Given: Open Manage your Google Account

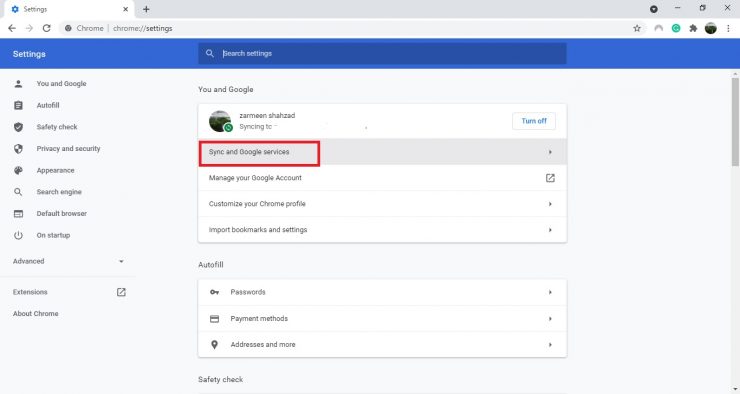Looking at the screenshot, I should [x=382, y=178].
